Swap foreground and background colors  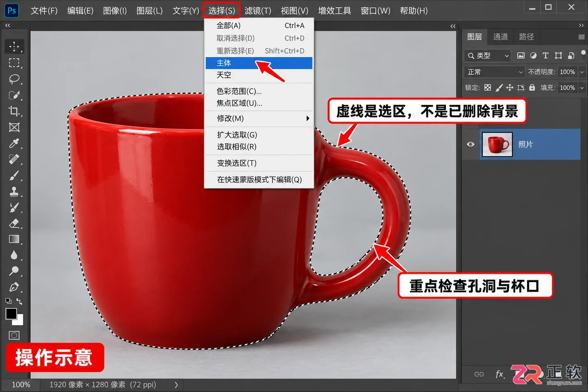point(19,301)
